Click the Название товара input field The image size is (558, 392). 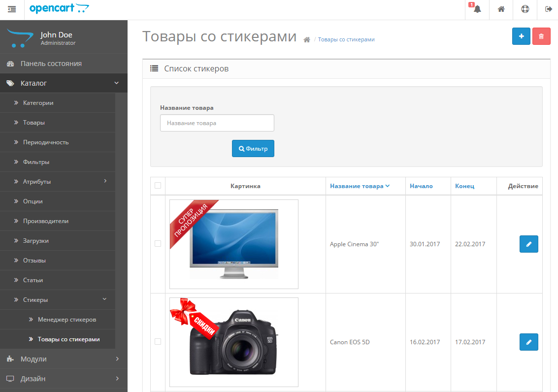point(217,123)
